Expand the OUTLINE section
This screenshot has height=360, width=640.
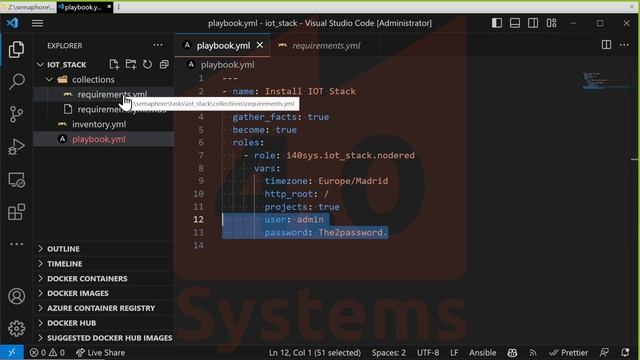[104, 249]
